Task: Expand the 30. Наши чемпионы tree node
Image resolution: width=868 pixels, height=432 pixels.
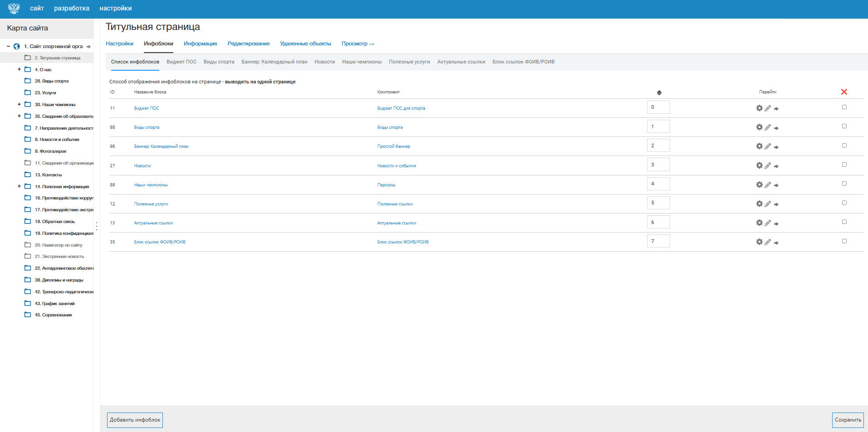Action: [19, 104]
